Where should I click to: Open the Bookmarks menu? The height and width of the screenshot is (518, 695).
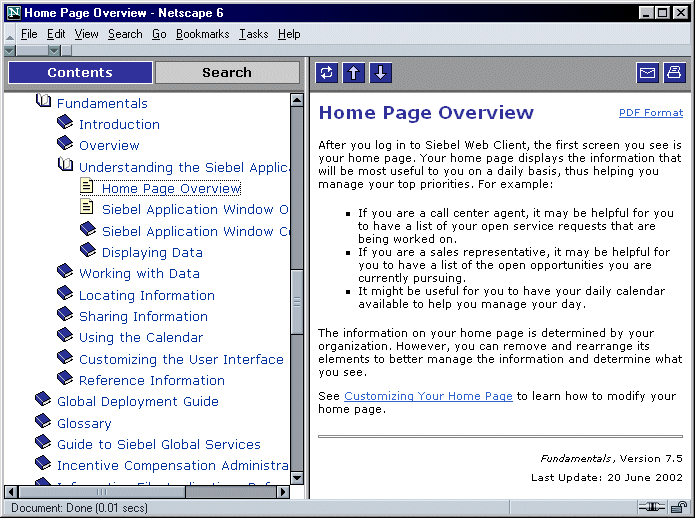click(203, 34)
